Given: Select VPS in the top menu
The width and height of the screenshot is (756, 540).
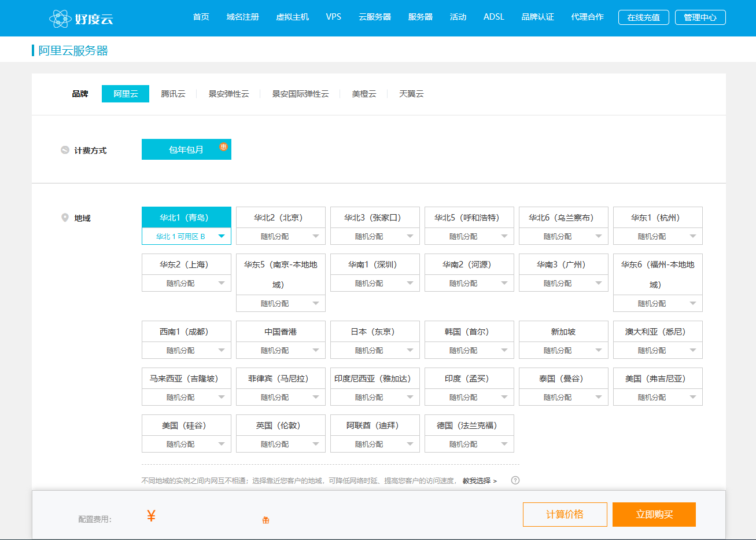Looking at the screenshot, I should pyautogui.click(x=334, y=17).
